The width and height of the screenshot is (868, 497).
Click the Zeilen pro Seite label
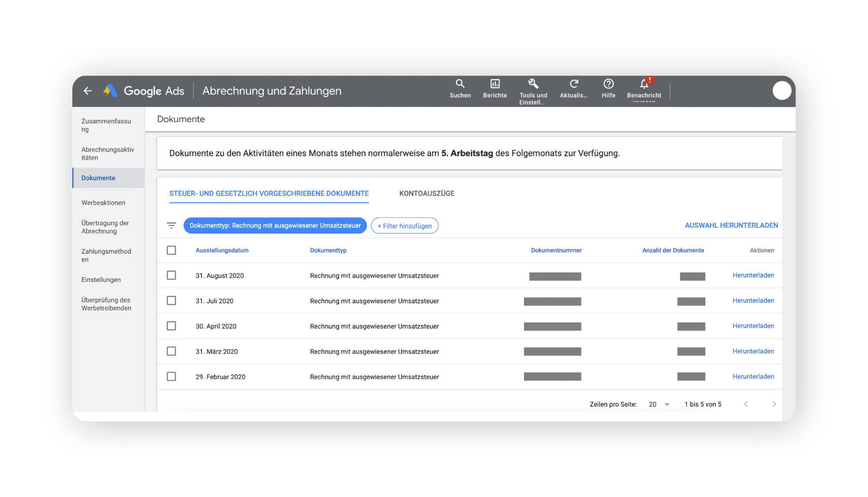(613, 404)
